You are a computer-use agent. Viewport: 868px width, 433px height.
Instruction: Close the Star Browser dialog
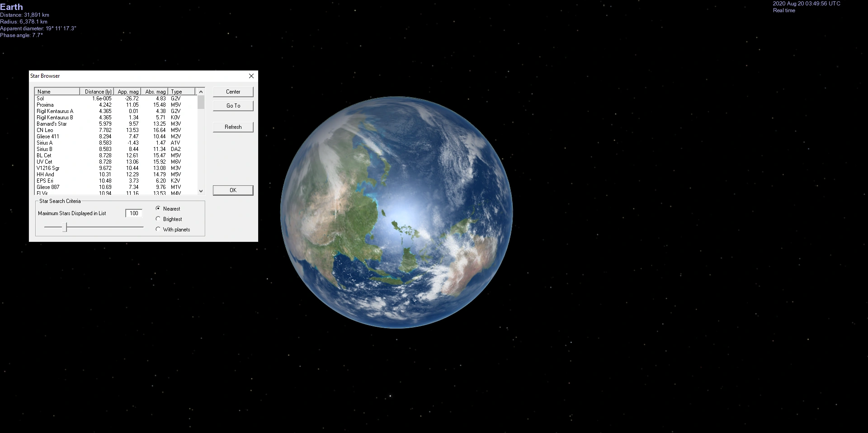pyautogui.click(x=251, y=76)
